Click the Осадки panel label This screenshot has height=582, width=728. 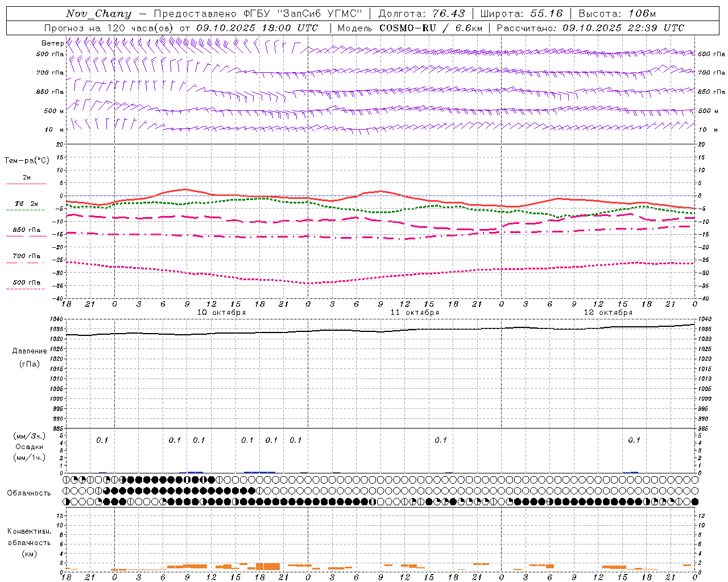coord(30,447)
